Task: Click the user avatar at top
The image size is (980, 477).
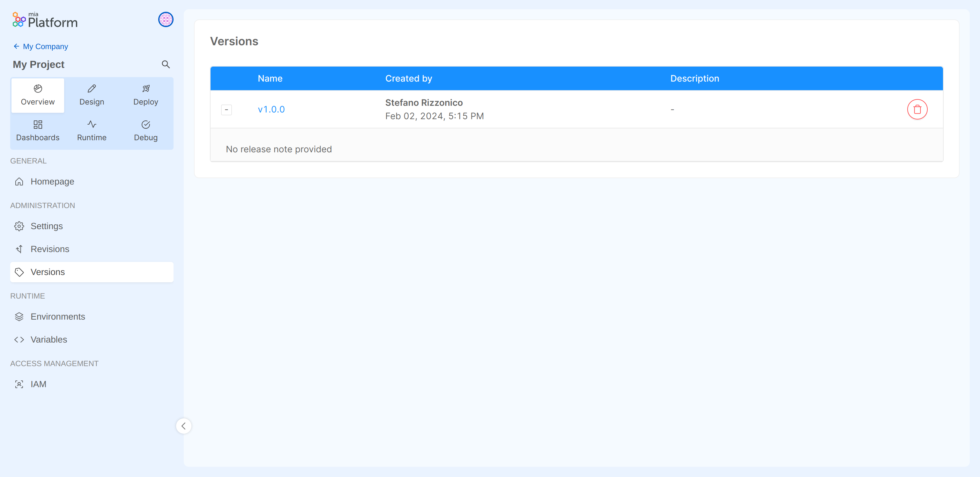Action: pyautogui.click(x=166, y=19)
